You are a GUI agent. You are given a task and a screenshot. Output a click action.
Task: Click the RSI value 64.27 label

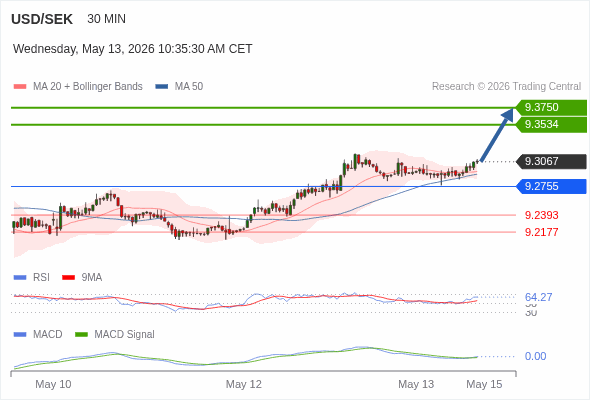click(538, 297)
